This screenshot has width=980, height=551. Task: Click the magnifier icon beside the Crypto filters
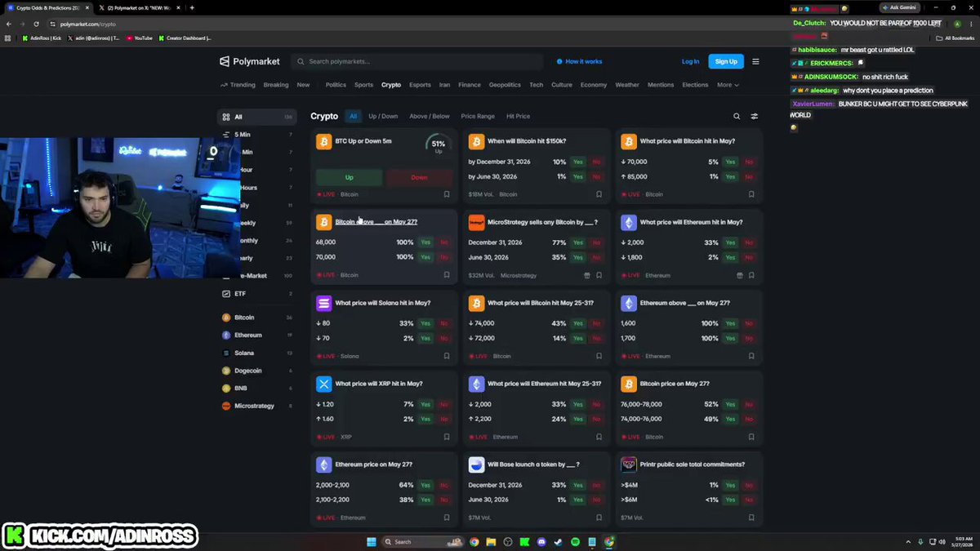(737, 117)
